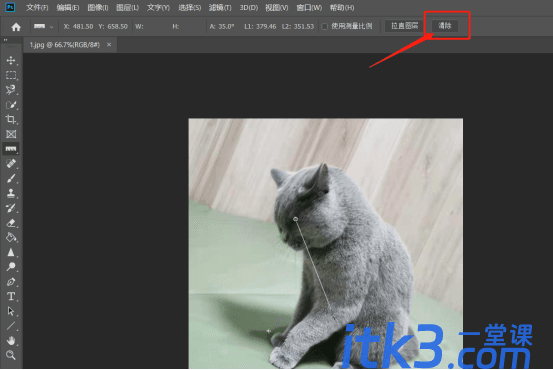This screenshot has width=553, height=370.
Task: Select the Zoom tool
Action: click(11, 355)
